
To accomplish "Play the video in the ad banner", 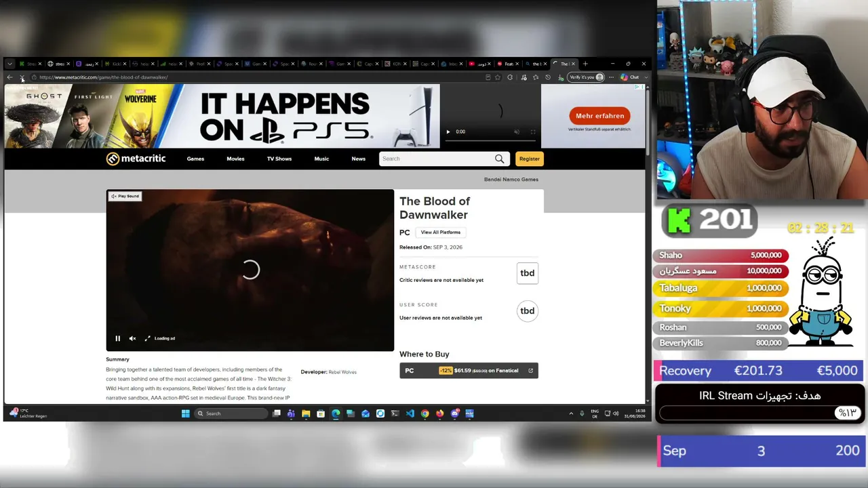I will tap(448, 131).
